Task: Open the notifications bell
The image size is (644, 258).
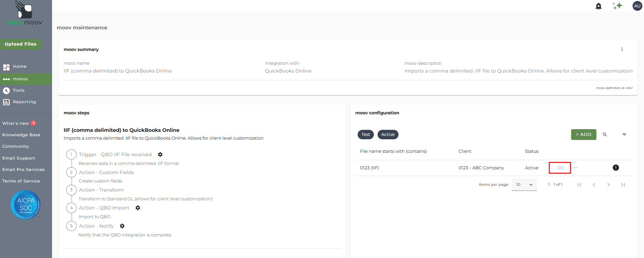Action: (598, 6)
